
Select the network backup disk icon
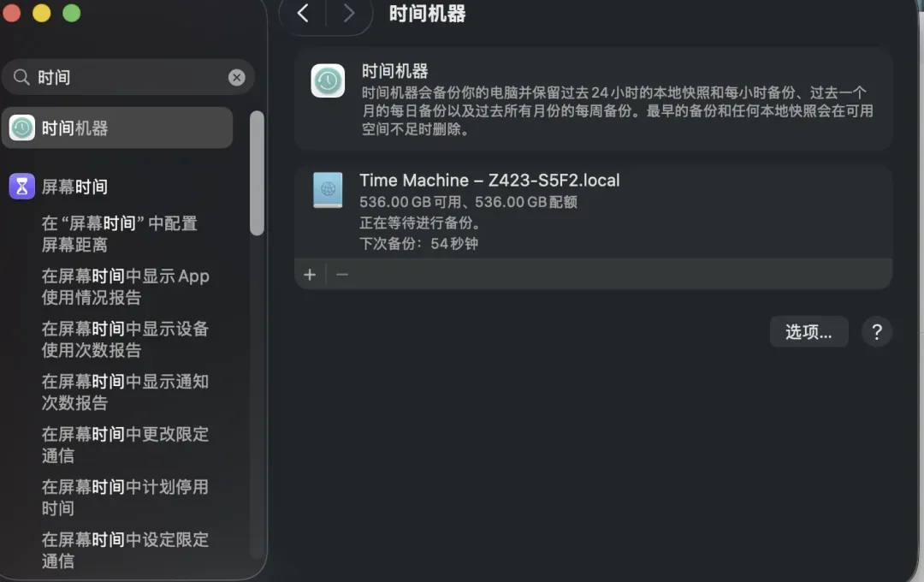coord(328,191)
